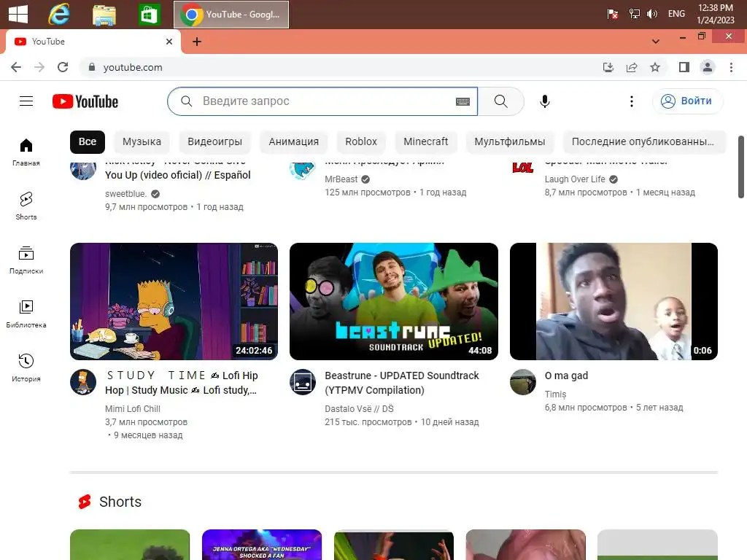Open the MrBeast channel name link

pyautogui.click(x=341, y=179)
